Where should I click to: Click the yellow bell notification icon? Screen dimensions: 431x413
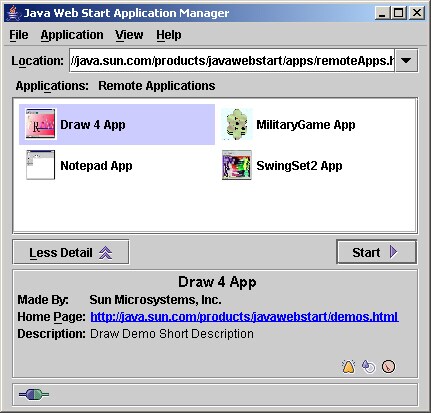[349, 367]
